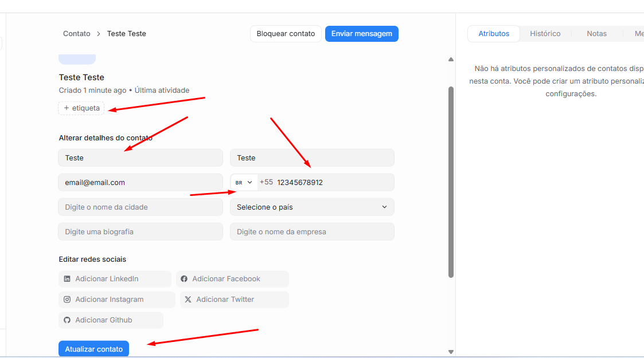The height and width of the screenshot is (358, 644).
Task: Click the 'Digite uma biografia' field
Action: (x=140, y=232)
